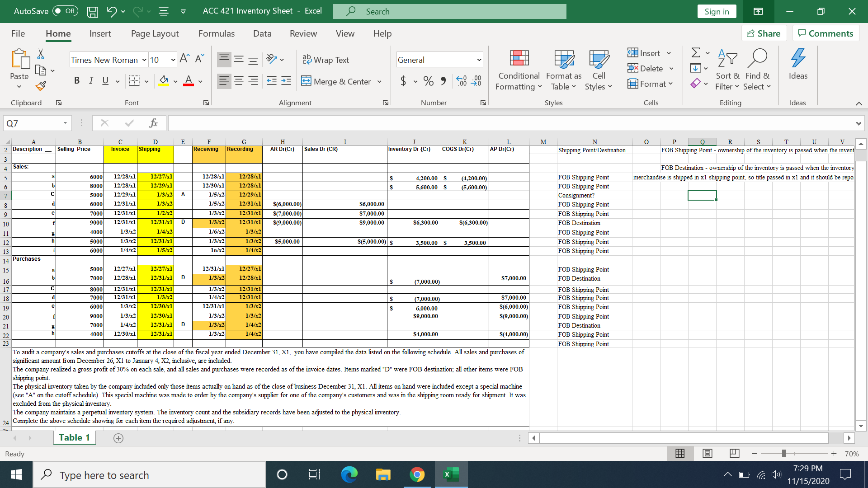Click the Comma Style icon

[x=443, y=81]
